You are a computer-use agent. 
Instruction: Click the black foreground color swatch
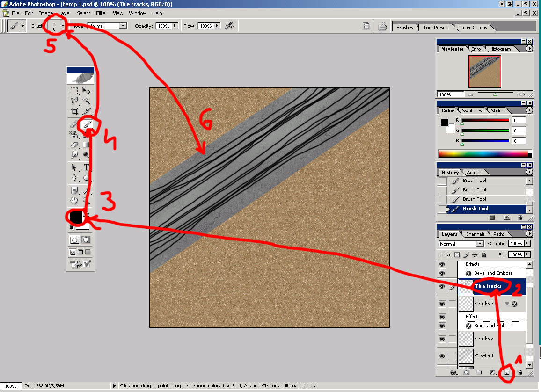click(76, 217)
